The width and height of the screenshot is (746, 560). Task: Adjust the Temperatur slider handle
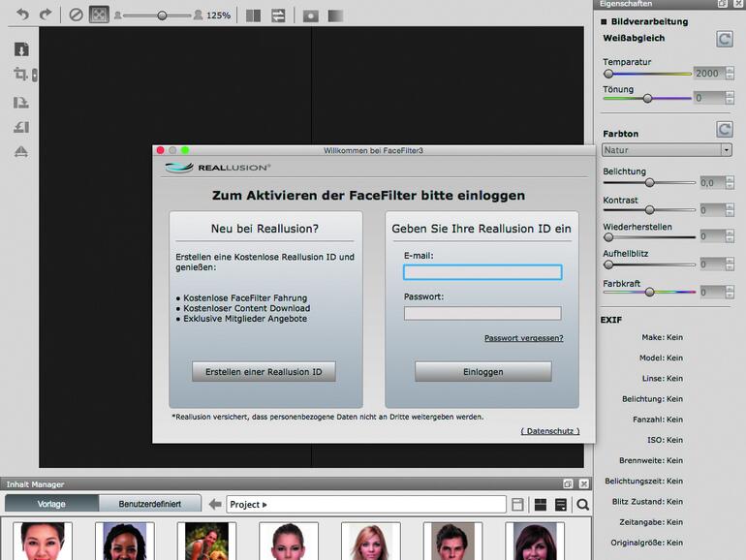(x=608, y=74)
